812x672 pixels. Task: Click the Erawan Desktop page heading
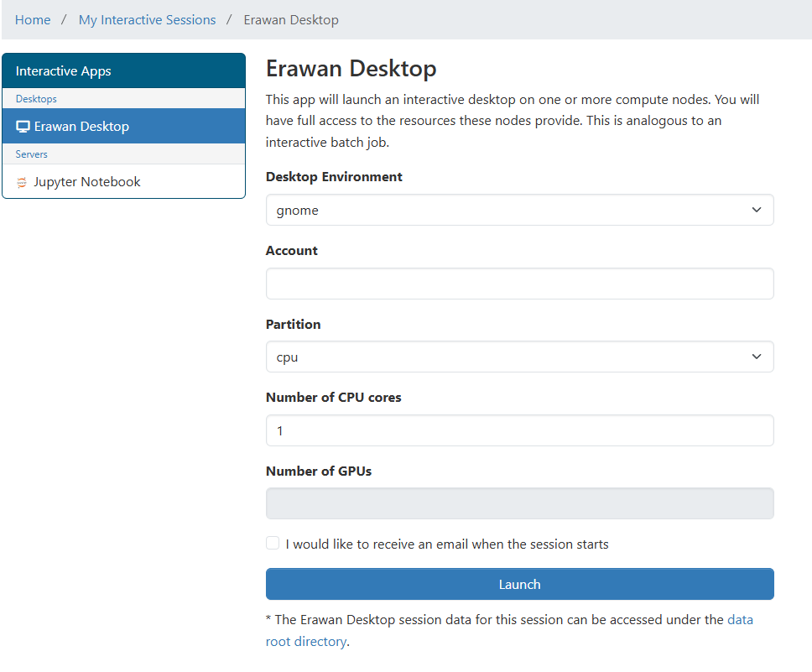click(351, 69)
